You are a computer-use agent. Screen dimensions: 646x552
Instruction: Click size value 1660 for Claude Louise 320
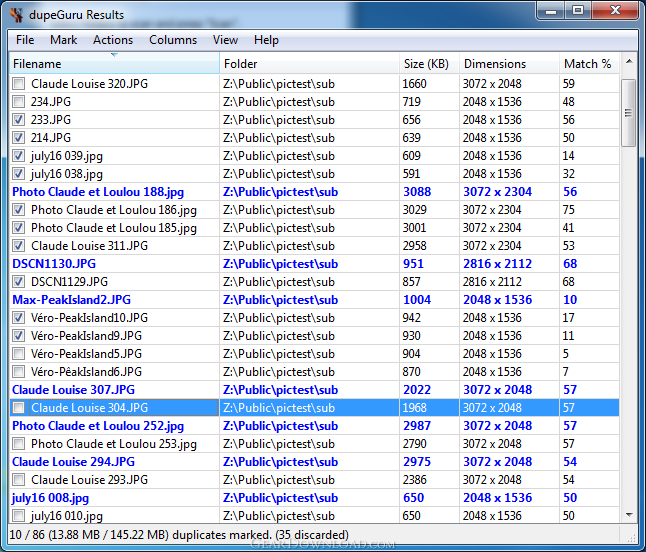click(414, 84)
